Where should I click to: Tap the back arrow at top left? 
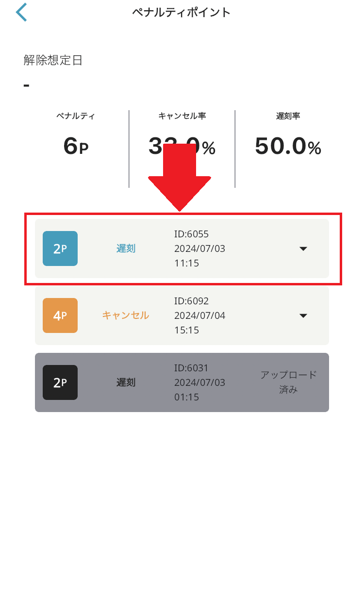tap(21, 12)
